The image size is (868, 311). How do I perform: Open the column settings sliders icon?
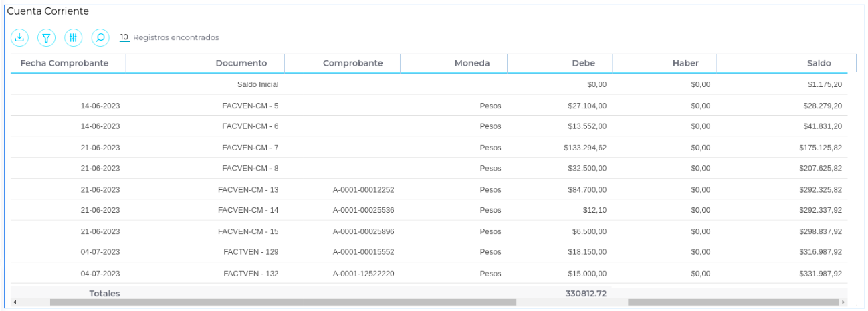(x=73, y=38)
